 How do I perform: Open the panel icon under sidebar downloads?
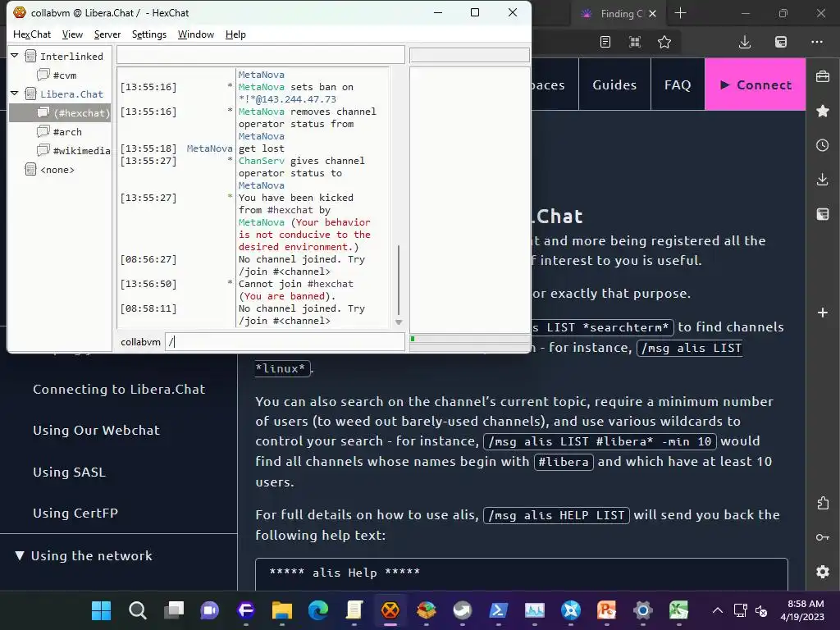click(823, 214)
